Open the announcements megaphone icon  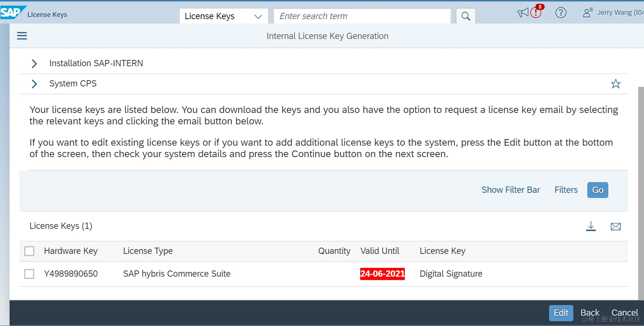tap(523, 13)
